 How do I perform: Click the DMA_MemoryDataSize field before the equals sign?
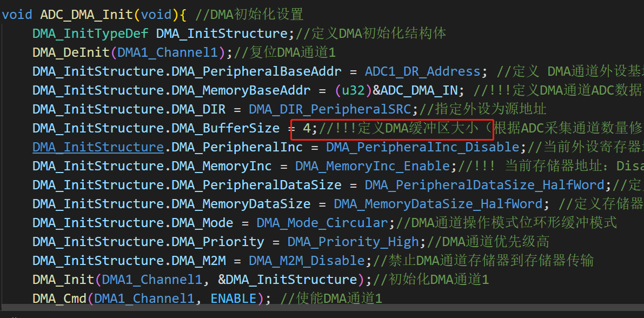pos(241,204)
